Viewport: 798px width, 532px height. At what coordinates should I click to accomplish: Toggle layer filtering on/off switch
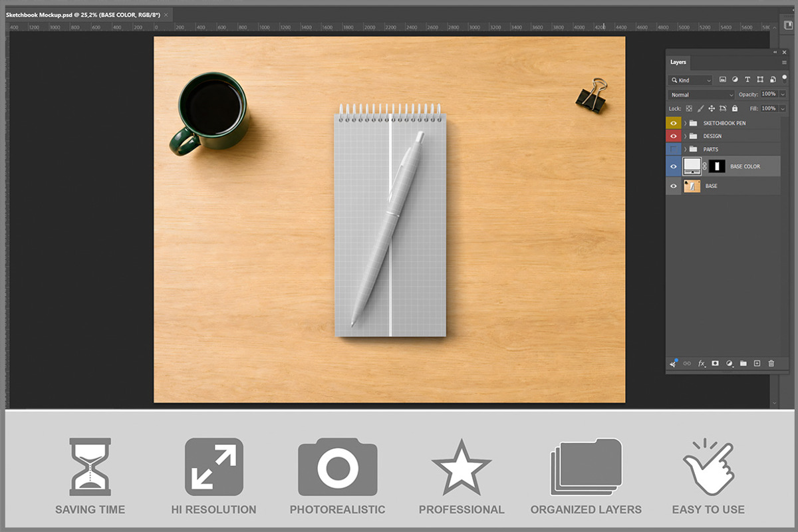(x=785, y=79)
